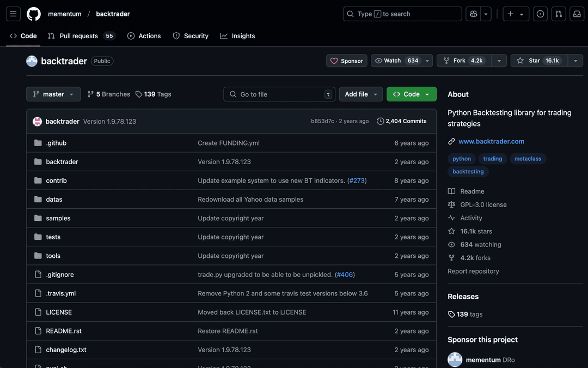Open the LICENSE file
The height and width of the screenshot is (368, 588).
[x=59, y=312]
